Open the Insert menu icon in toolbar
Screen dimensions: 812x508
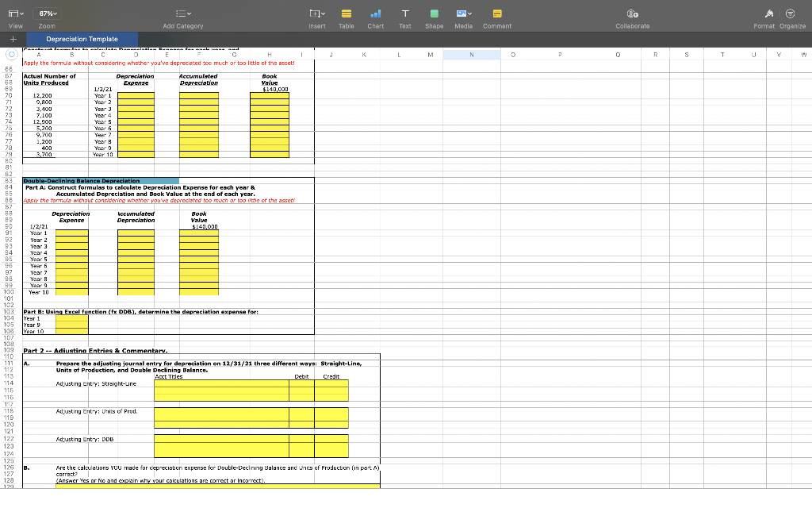coord(316,13)
